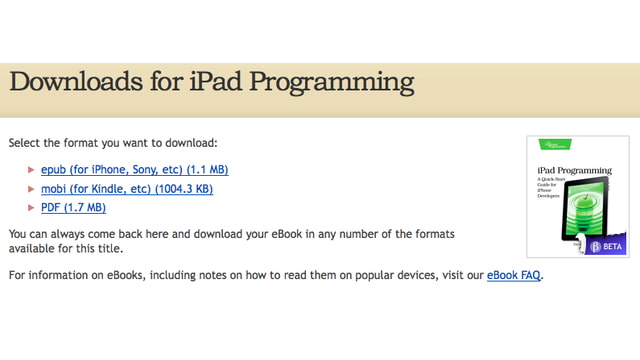
Task: Click the BETA badge on book cover
Action: tap(606, 246)
